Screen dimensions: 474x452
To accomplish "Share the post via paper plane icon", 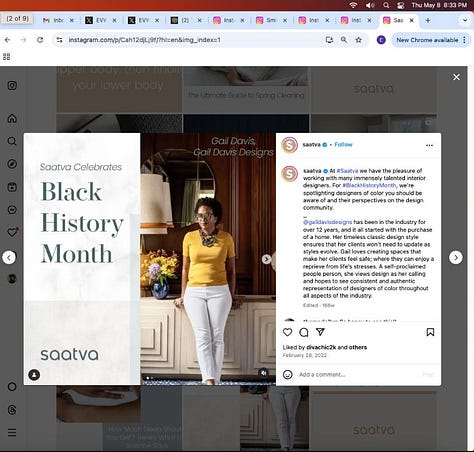I will click(x=320, y=332).
